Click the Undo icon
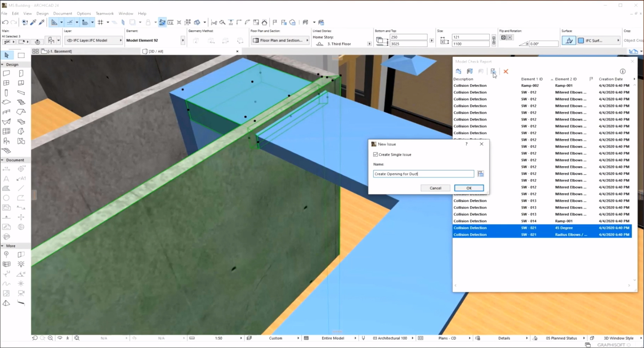 coord(5,22)
